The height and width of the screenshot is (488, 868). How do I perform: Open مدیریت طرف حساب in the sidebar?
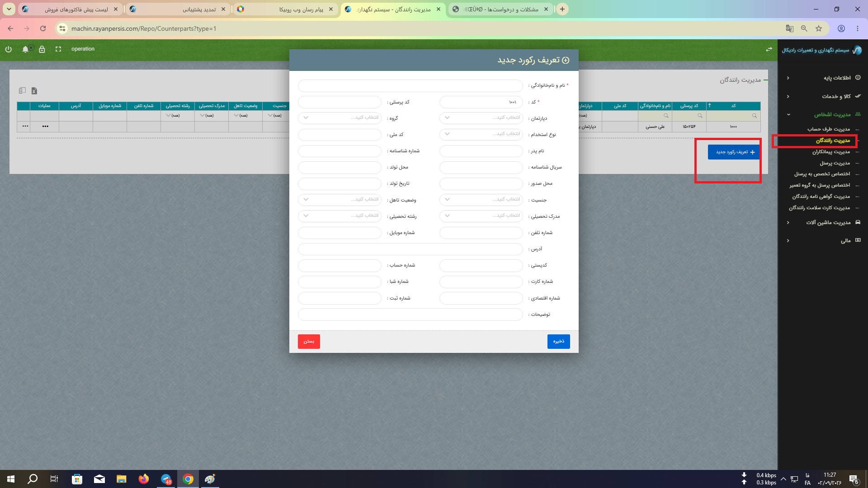coord(829,129)
